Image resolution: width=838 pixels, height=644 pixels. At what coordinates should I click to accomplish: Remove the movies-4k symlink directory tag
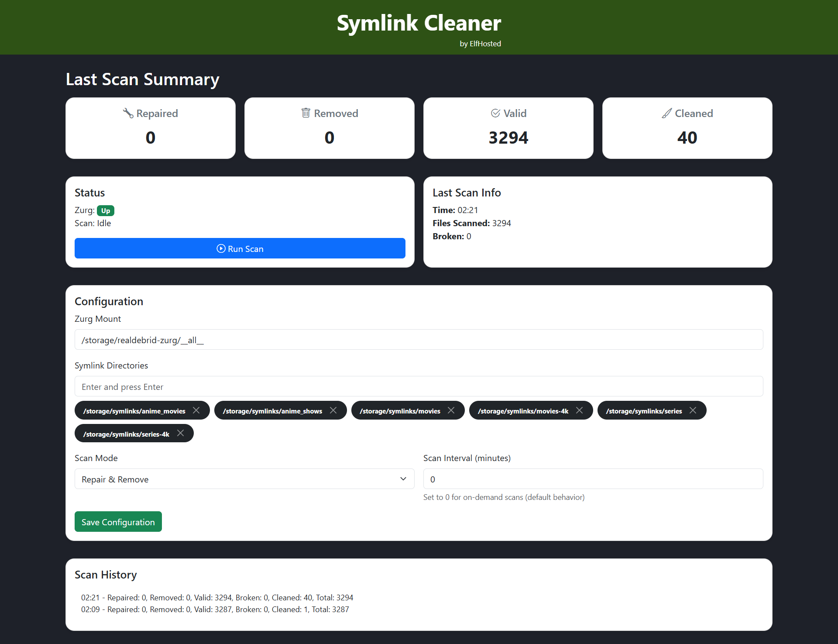point(580,410)
